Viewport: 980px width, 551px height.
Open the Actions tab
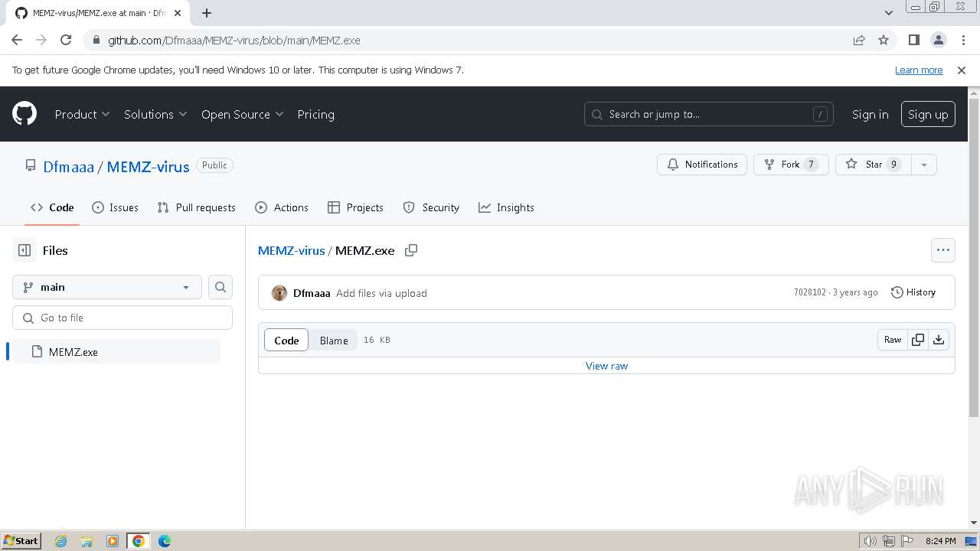[282, 207]
